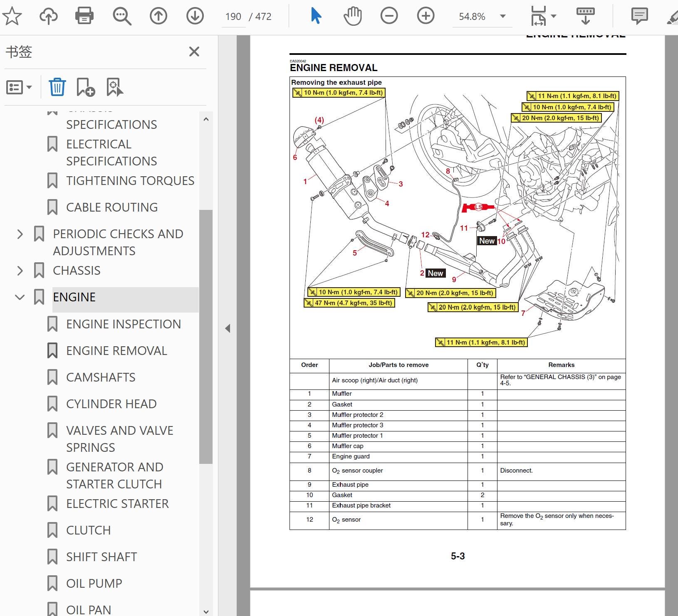Click the 'Exhaust pipe bracket' table cell
Screen dimensions: 678x616
pyautogui.click(x=398, y=505)
